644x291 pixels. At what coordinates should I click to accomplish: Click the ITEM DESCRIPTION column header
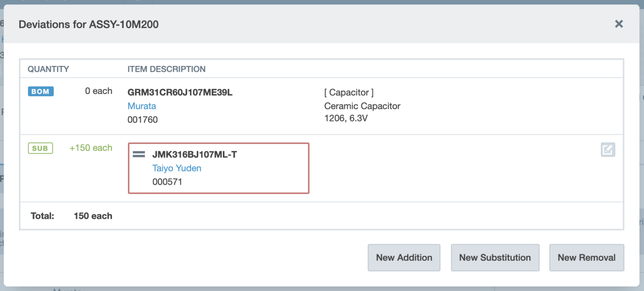pyautogui.click(x=166, y=69)
